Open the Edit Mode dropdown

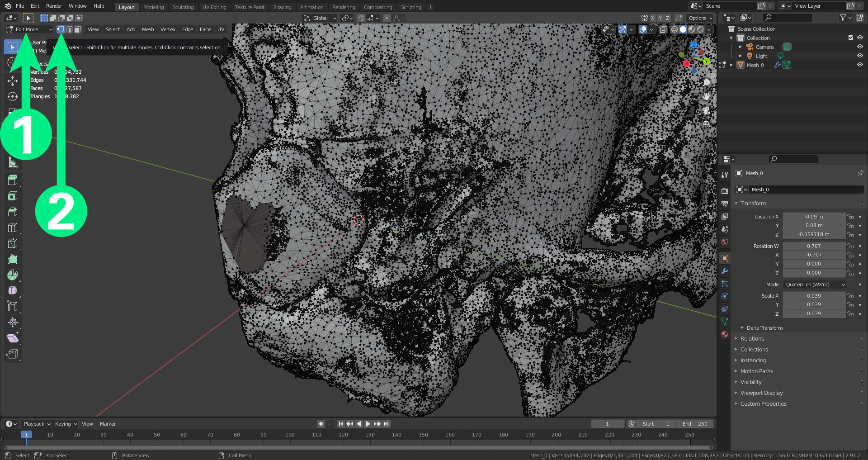(29, 29)
